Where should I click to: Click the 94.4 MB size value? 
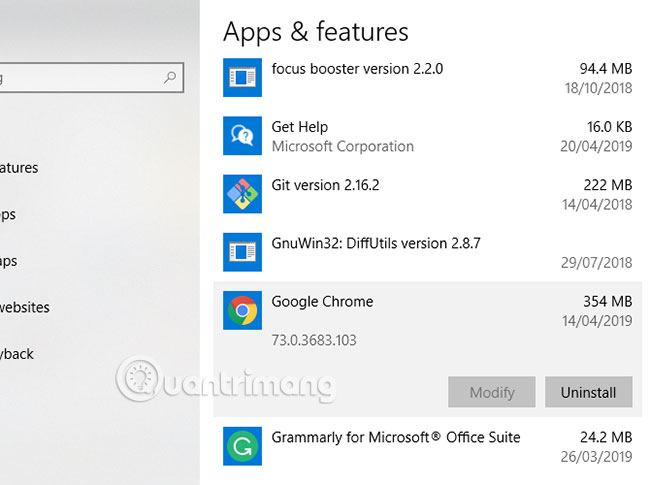tap(606, 69)
